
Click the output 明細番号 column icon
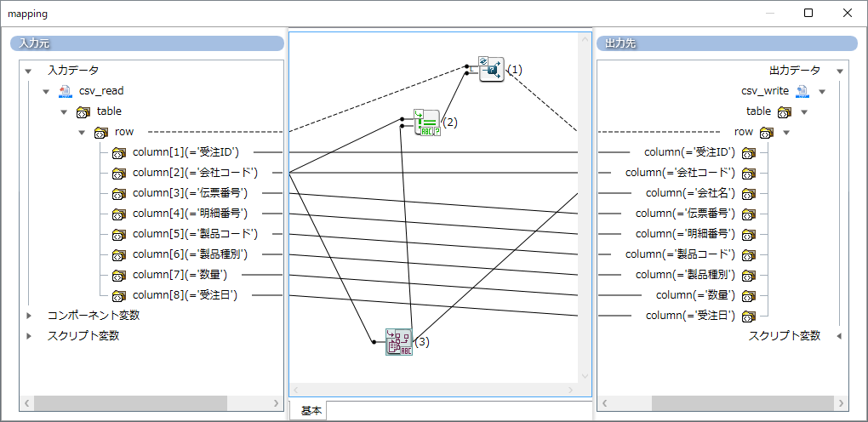pos(748,235)
